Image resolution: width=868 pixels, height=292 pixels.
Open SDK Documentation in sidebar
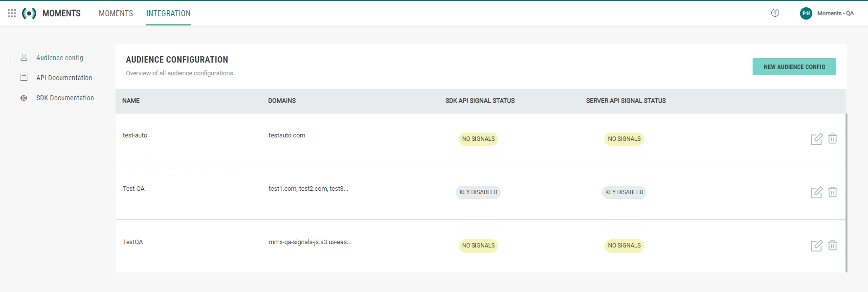(x=65, y=98)
